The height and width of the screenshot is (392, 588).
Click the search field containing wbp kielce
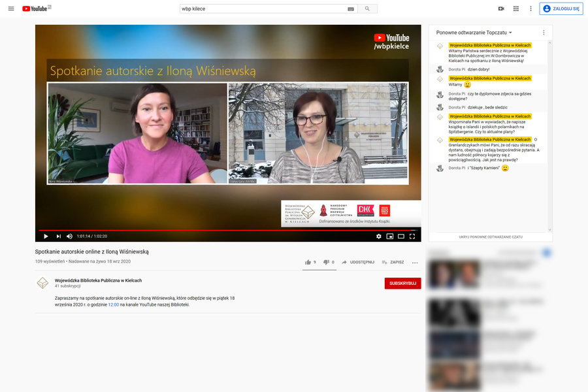[x=261, y=8]
